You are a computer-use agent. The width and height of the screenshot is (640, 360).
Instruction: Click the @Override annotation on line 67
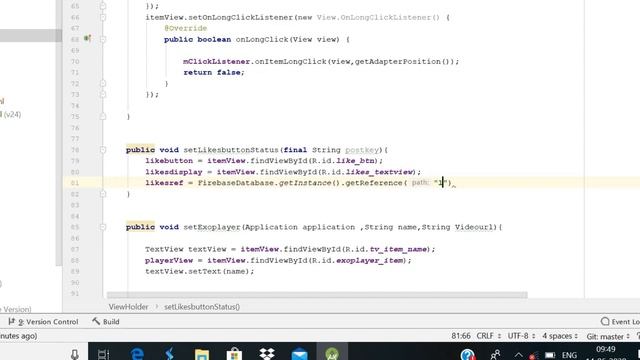185,28
